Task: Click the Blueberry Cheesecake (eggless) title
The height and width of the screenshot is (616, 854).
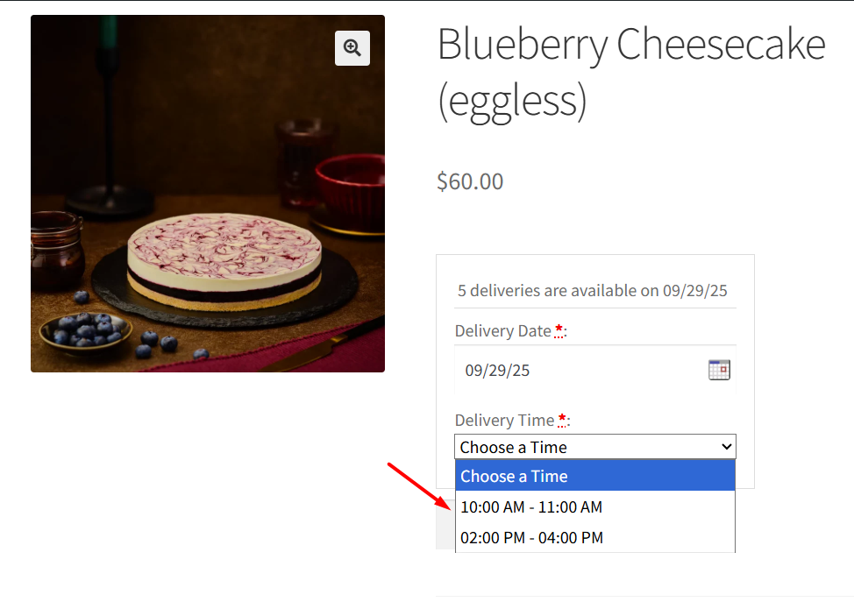Action: point(631,72)
